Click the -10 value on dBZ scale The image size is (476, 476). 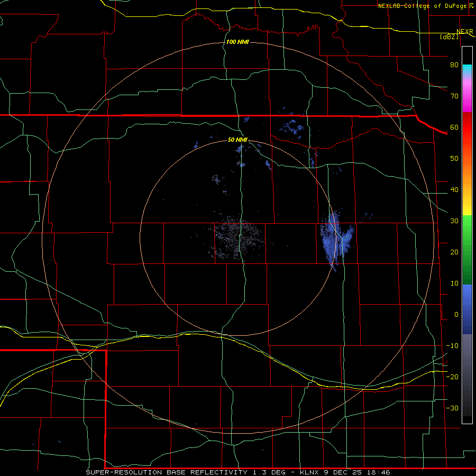(452, 346)
